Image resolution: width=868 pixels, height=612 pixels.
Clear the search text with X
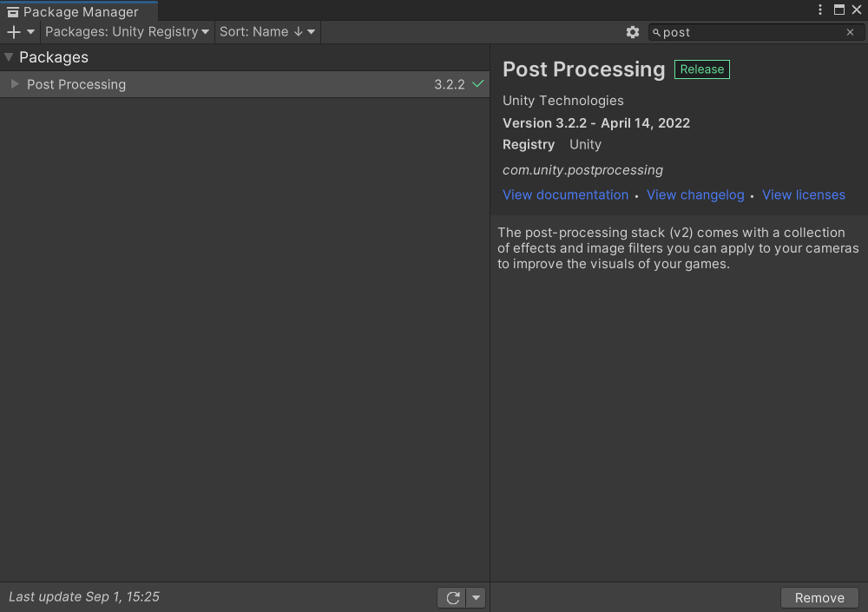(x=851, y=32)
